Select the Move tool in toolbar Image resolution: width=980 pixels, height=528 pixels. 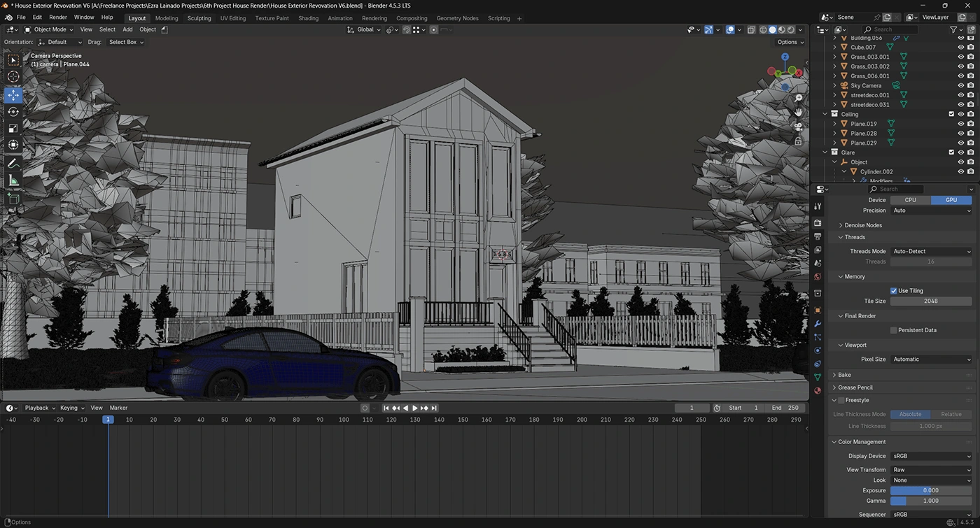13,95
